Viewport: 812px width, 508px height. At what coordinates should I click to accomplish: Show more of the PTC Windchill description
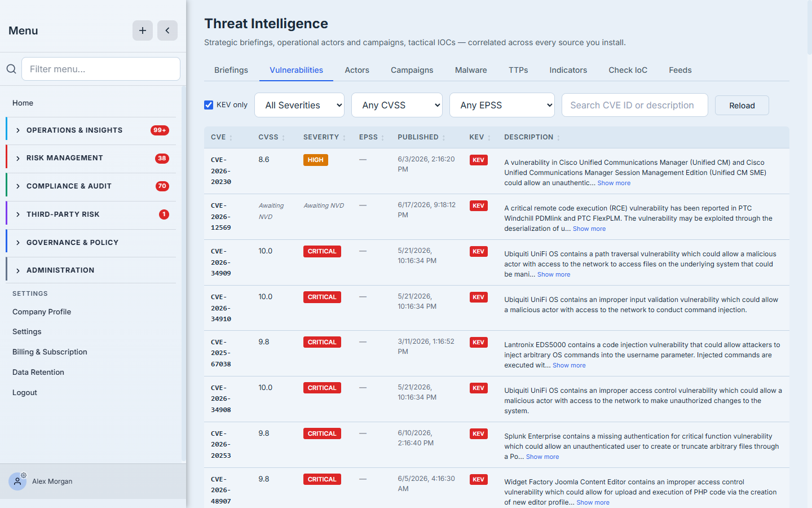(x=589, y=229)
